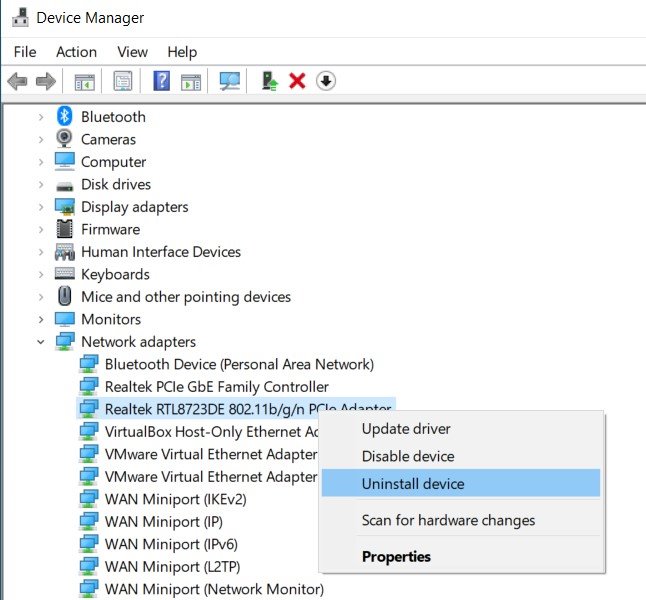
Task: Choose Uninstall device from context menu
Action: pyautogui.click(x=461, y=483)
